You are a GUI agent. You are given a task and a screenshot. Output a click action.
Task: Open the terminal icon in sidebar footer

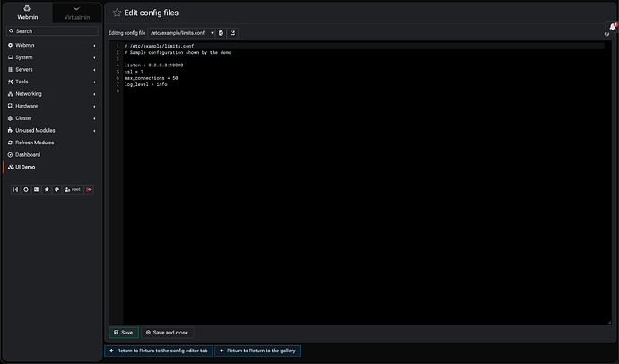point(36,190)
